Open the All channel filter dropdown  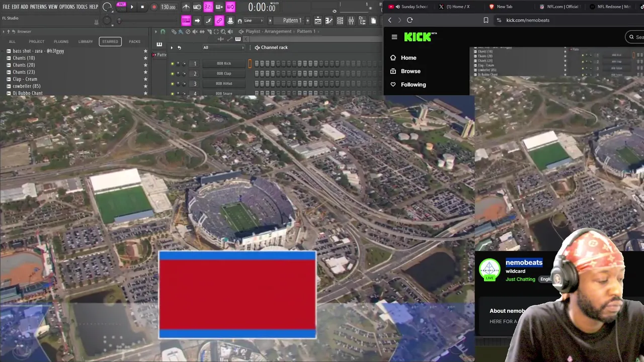pyautogui.click(x=223, y=47)
